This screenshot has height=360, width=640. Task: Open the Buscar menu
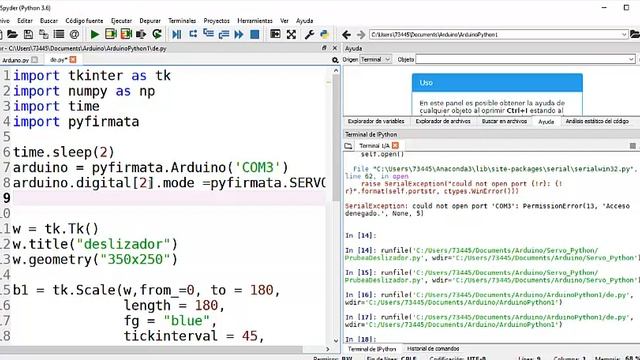tap(49, 21)
